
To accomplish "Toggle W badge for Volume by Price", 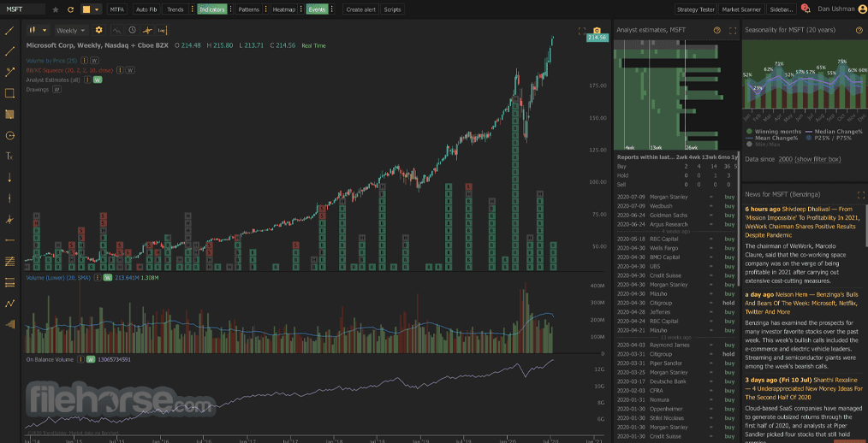I will point(95,60).
